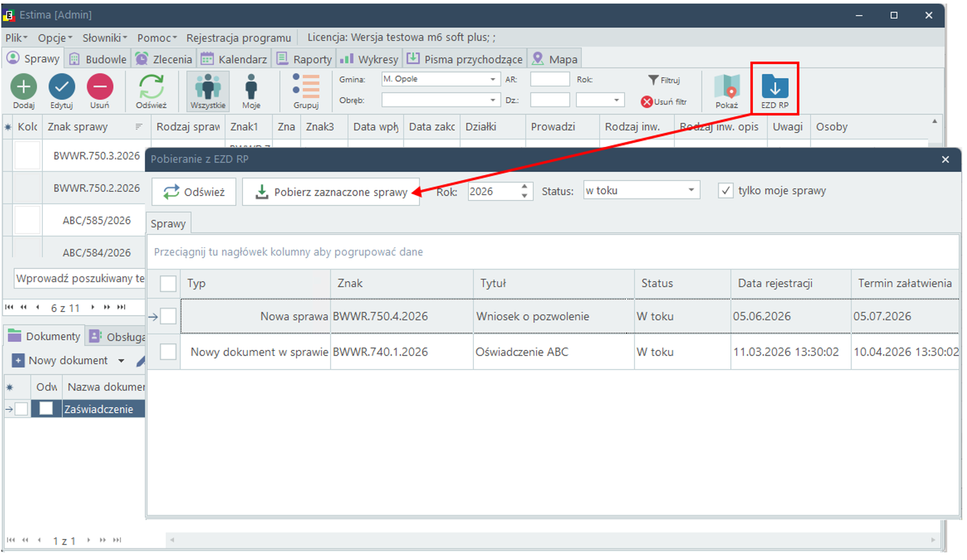The image size is (967, 560).
Task: Tick checkbox for BWWR.750.4.2026 row
Action: [x=168, y=316]
